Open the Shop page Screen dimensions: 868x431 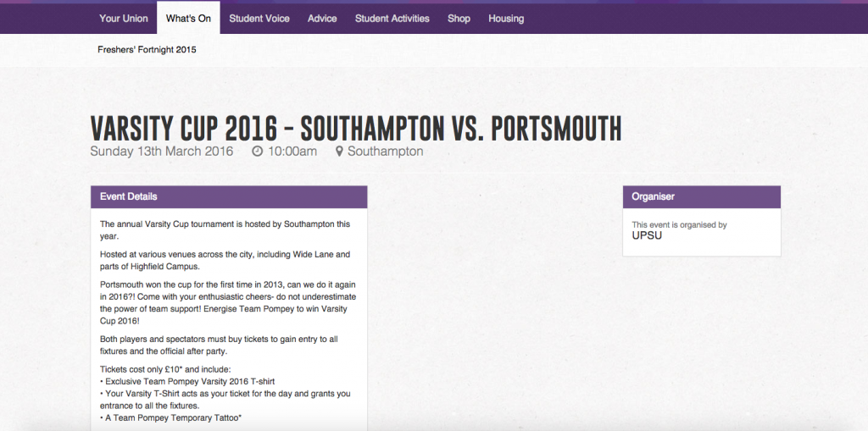(x=459, y=18)
